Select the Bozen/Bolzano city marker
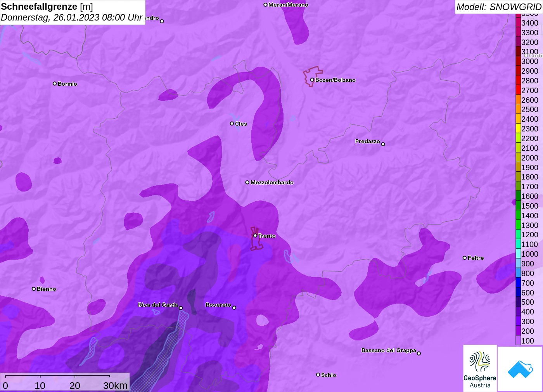This screenshot has height=392, width=543. point(312,80)
